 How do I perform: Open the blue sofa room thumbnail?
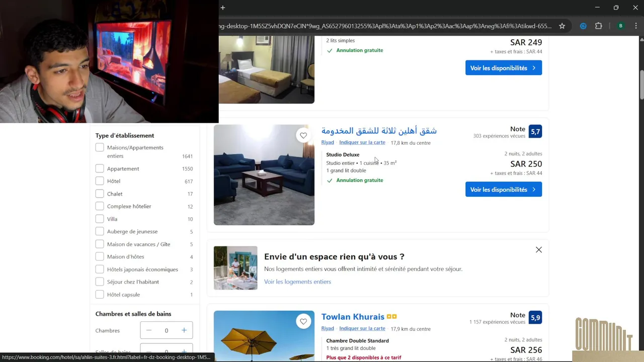tap(264, 175)
